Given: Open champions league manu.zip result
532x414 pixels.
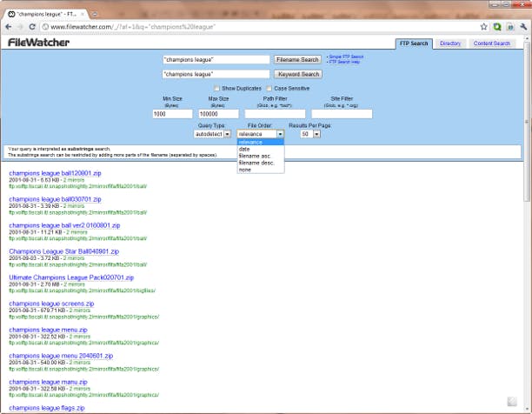Looking at the screenshot, I should click(48, 382).
